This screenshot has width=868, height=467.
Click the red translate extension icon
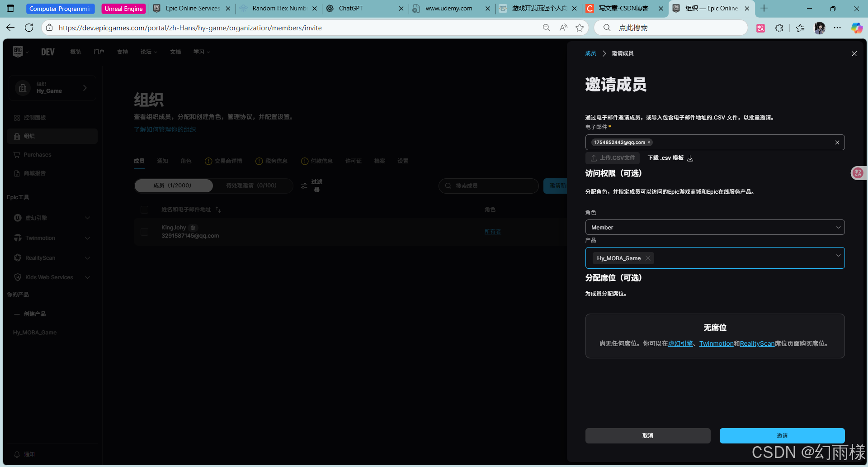[761, 28]
